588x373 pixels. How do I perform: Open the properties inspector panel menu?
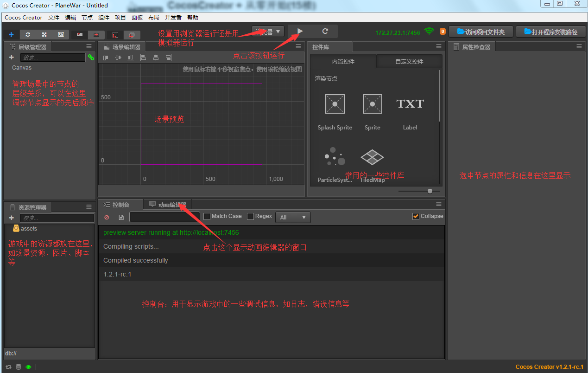click(x=579, y=46)
